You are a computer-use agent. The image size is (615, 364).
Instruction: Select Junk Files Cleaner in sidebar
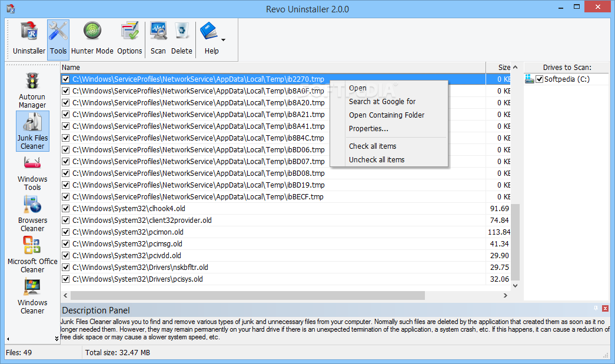32,131
